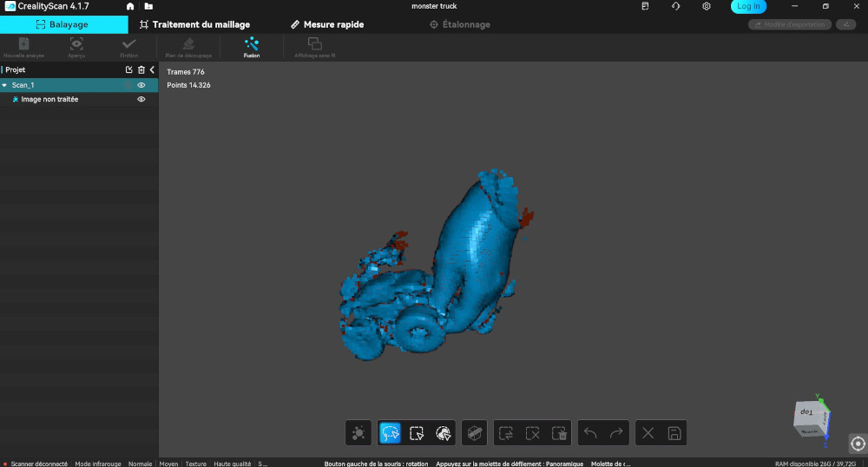Click the Haute qualité status entry
Viewport: 868px width, 467px height.
point(233,464)
